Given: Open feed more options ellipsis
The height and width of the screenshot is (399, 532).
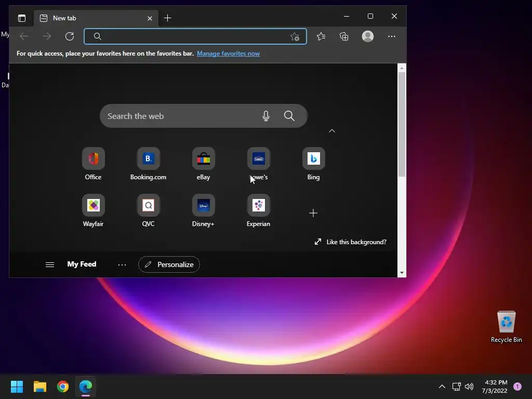Looking at the screenshot, I should [122, 264].
